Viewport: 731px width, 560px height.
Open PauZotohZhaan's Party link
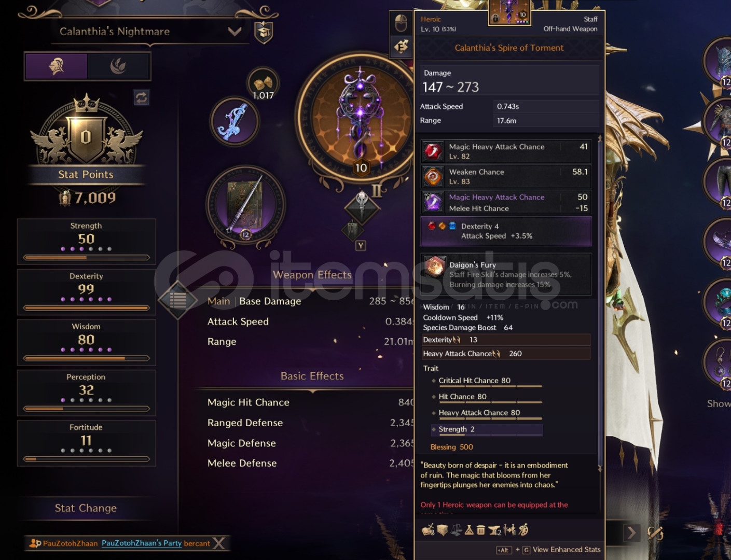point(141,543)
